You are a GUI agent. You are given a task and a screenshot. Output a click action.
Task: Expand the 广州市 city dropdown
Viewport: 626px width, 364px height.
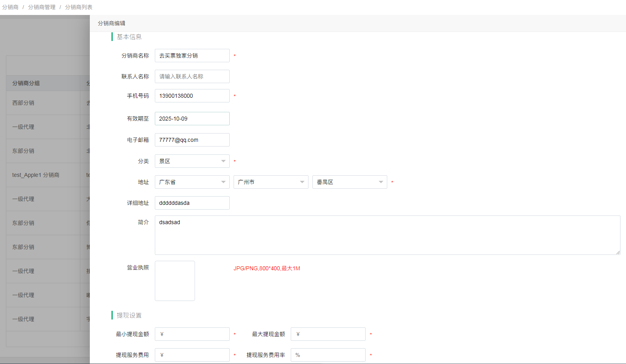tap(271, 182)
